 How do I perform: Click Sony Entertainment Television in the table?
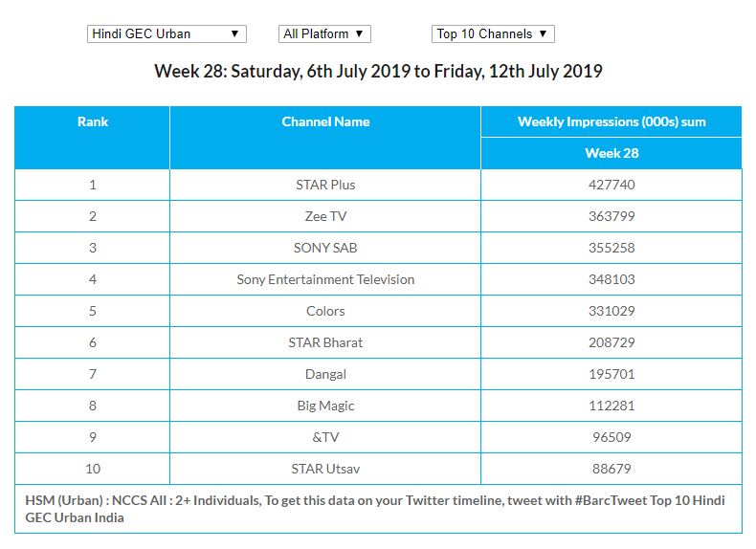click(325, 279)
